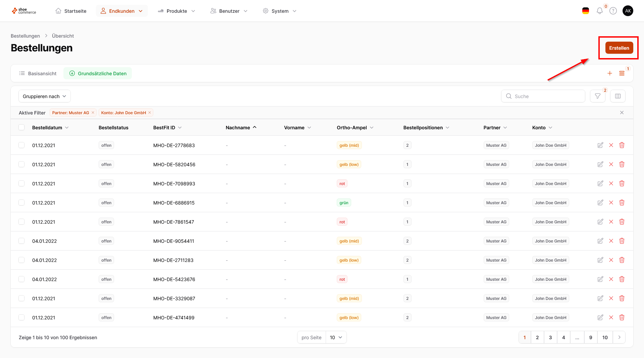
Task: Open the column settings icon
Action: [618, 96]
